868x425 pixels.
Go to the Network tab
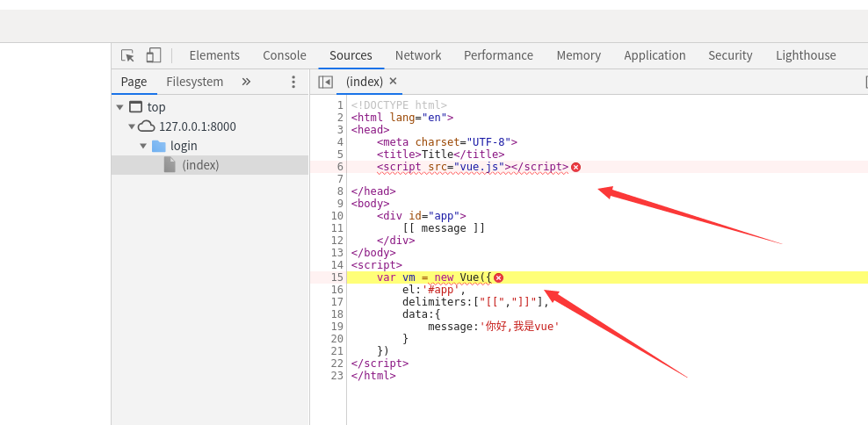click(x=418, y=55)
